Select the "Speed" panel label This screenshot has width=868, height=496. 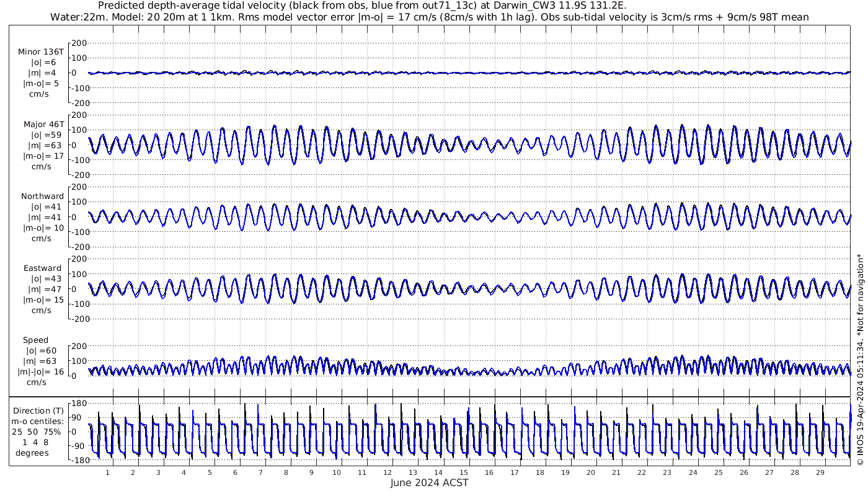36,340
